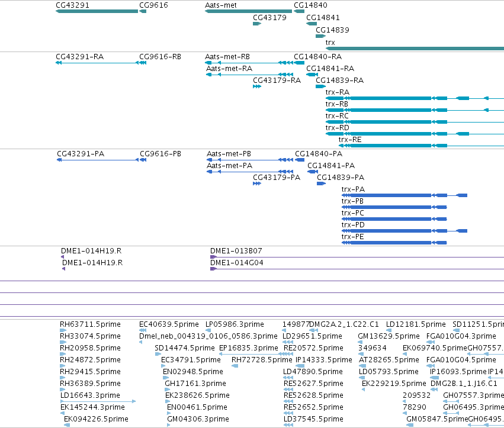Click the CG43179-PA protein label
Screen dimensions: 504x428
click(x=277, y=178)
